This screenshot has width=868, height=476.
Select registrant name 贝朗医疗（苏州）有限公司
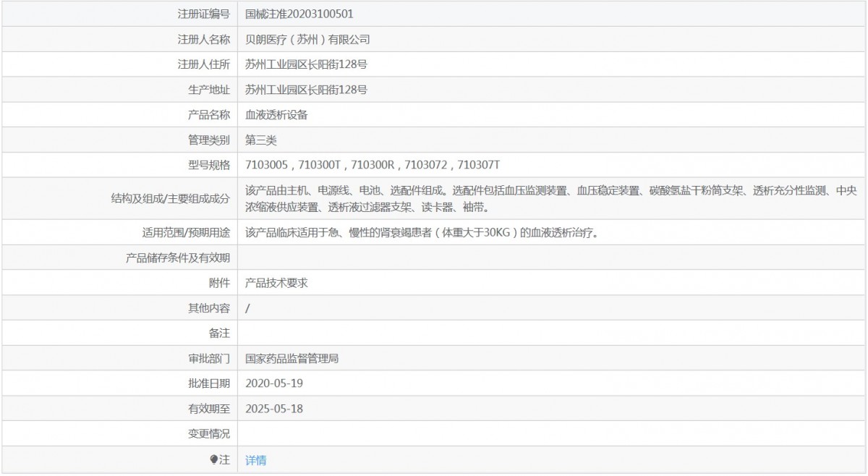pos(308,39)
